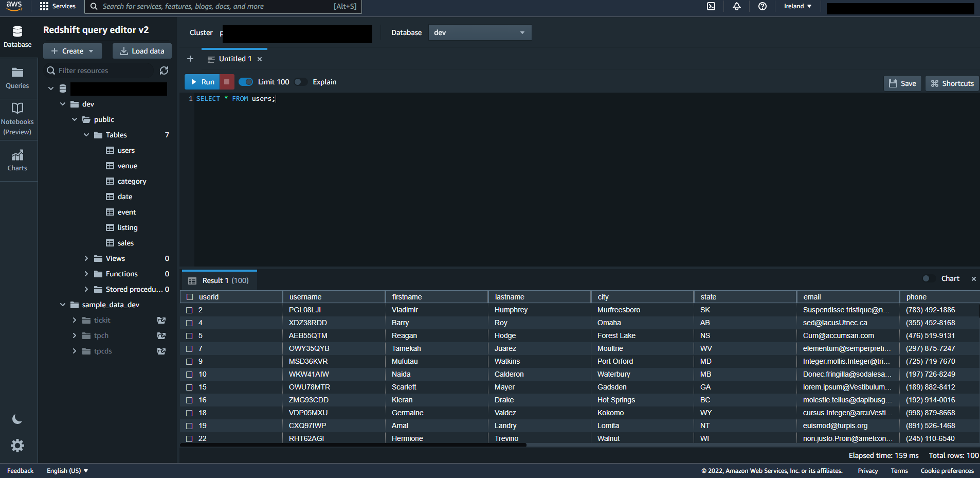This screenshot has width=980, height=478.
Task: Click the Load data button
Action: [142, 51]
